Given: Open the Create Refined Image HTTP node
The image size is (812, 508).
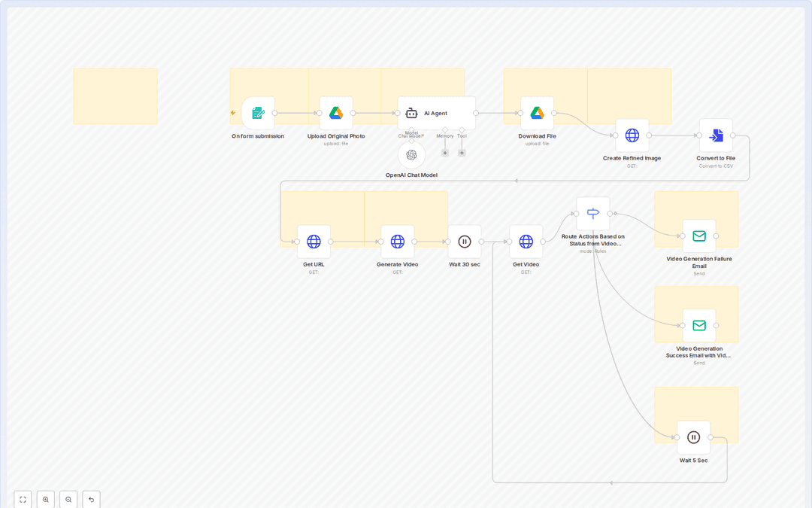Looking at the screenshot, I should (x=632, y=135).
